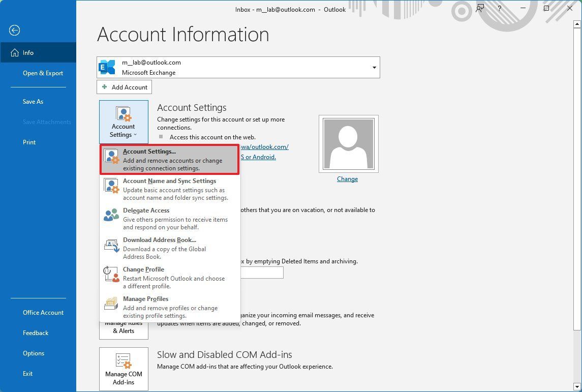The height and width of the screenshot is (392, 582).
Task: Switch to the Open & Export section
Action: pos(43,73)
